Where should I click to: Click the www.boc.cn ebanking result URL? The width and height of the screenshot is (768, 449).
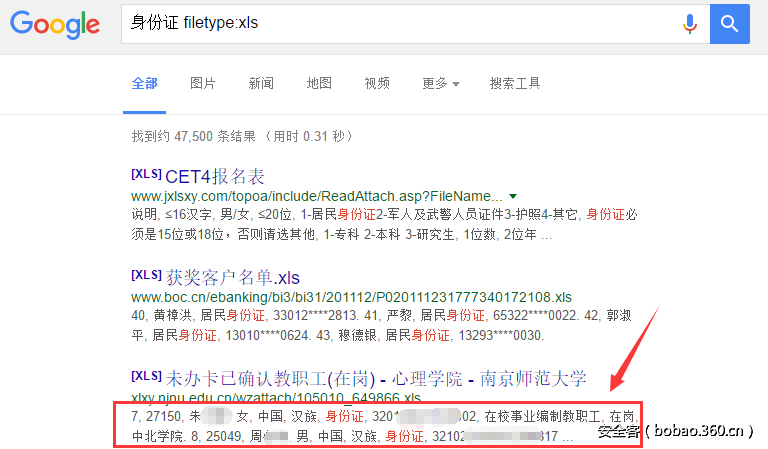point(351,297)
